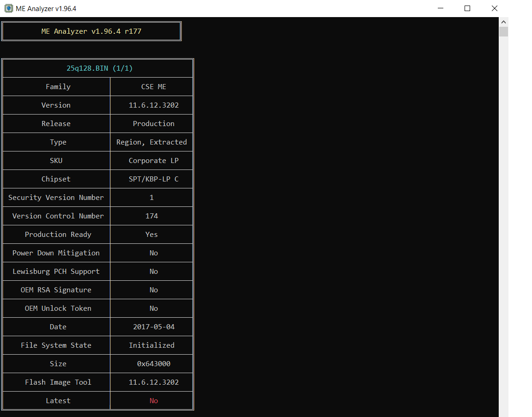The width and height of the screenshot is (532, 417).
Task: Click the ME Analyzer title bar icon
Action: tap(8, 8)
